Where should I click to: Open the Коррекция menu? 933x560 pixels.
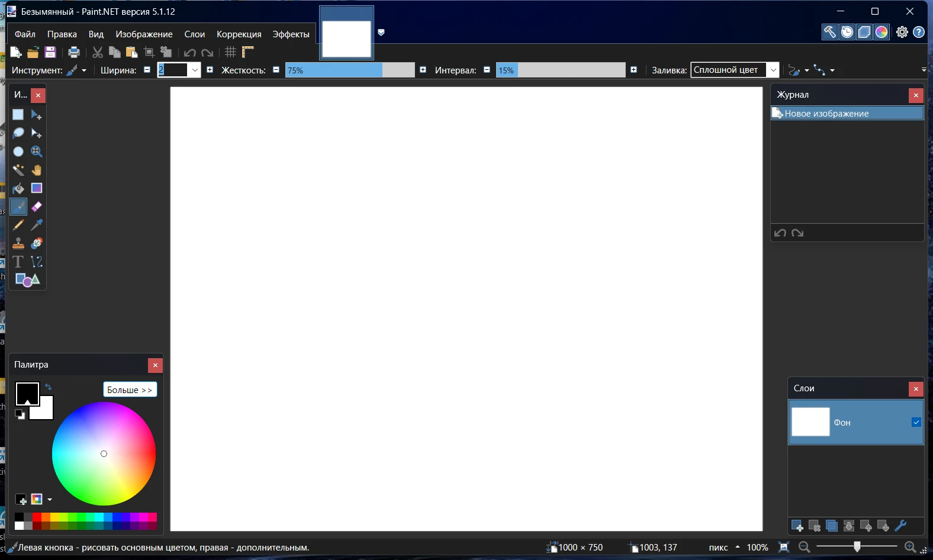239,34
